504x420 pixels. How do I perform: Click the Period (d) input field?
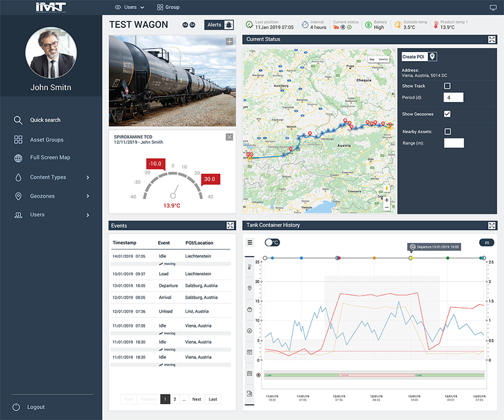454,97
